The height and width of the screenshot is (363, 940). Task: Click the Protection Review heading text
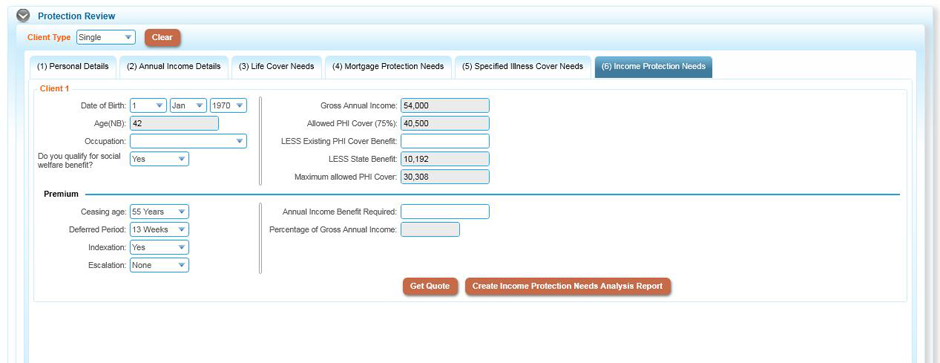76,16
